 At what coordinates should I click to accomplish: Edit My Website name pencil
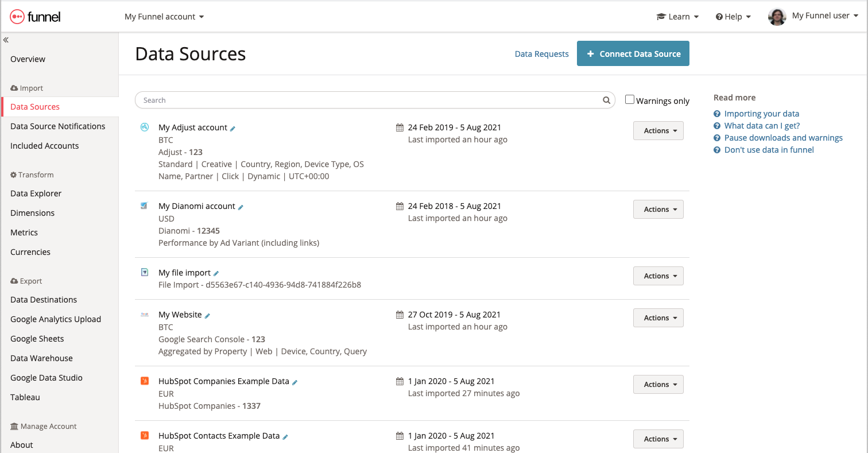tap(207, 316)
